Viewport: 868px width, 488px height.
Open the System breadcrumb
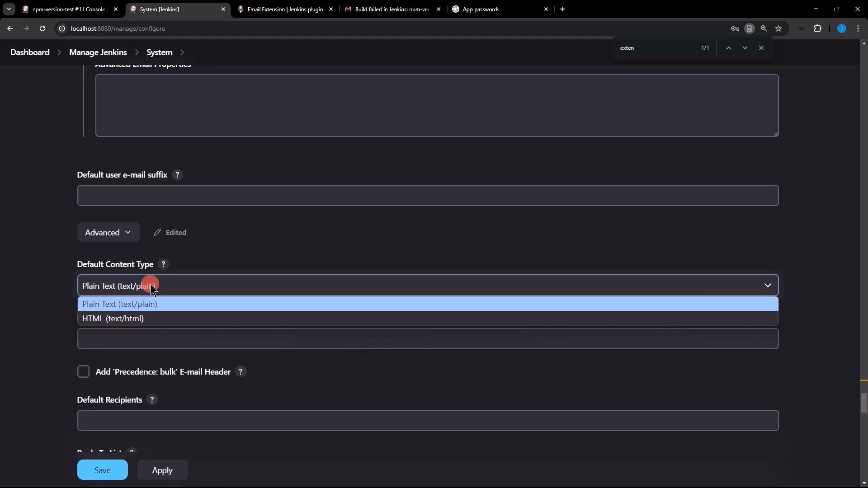click(x=160, y=52)
